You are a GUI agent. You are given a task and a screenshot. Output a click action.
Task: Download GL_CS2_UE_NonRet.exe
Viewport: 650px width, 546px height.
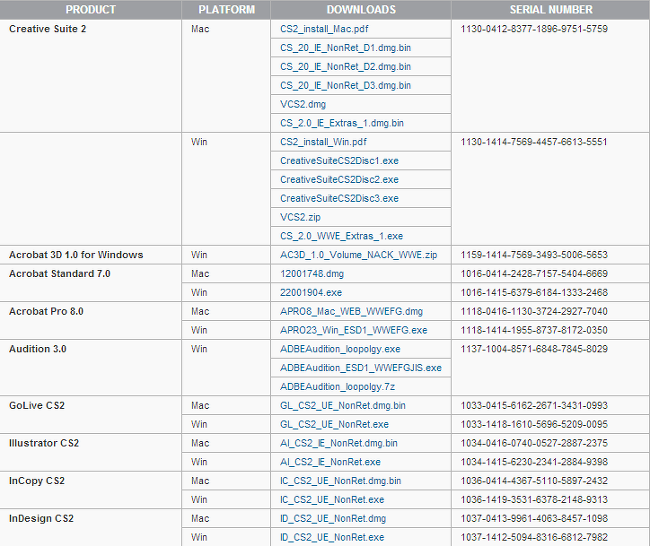(x=334, y=424)
